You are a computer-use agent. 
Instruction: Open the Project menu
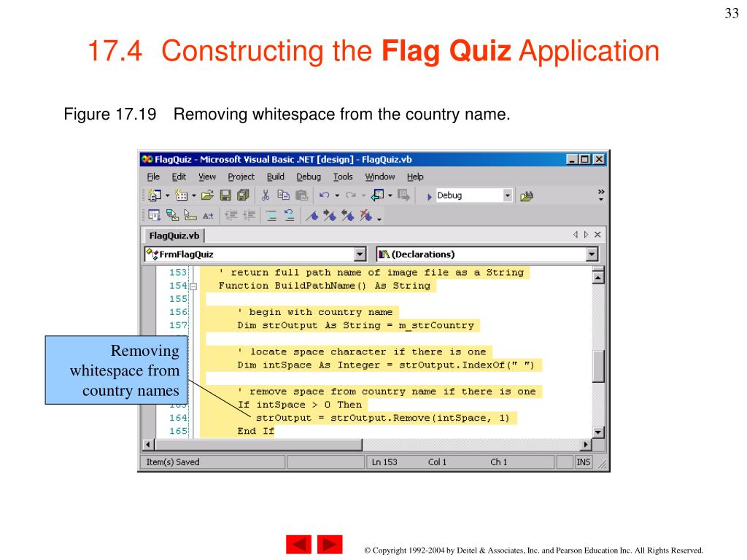point(241,176)
